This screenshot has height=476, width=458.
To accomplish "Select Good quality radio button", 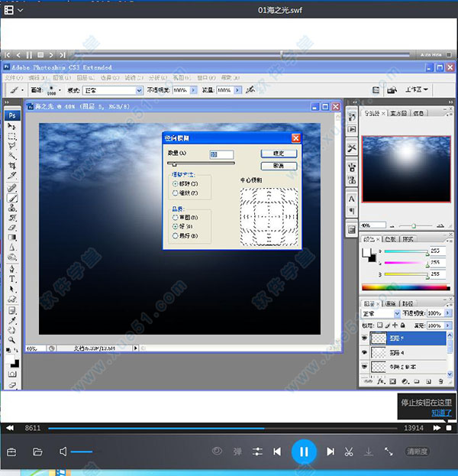I will pyautogui.click(x=175, y=226).
